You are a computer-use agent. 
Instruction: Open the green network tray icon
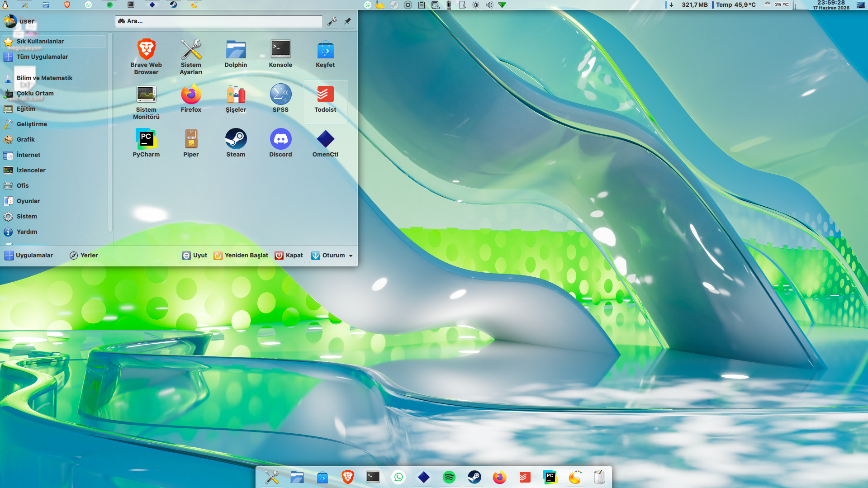point(502,5)
